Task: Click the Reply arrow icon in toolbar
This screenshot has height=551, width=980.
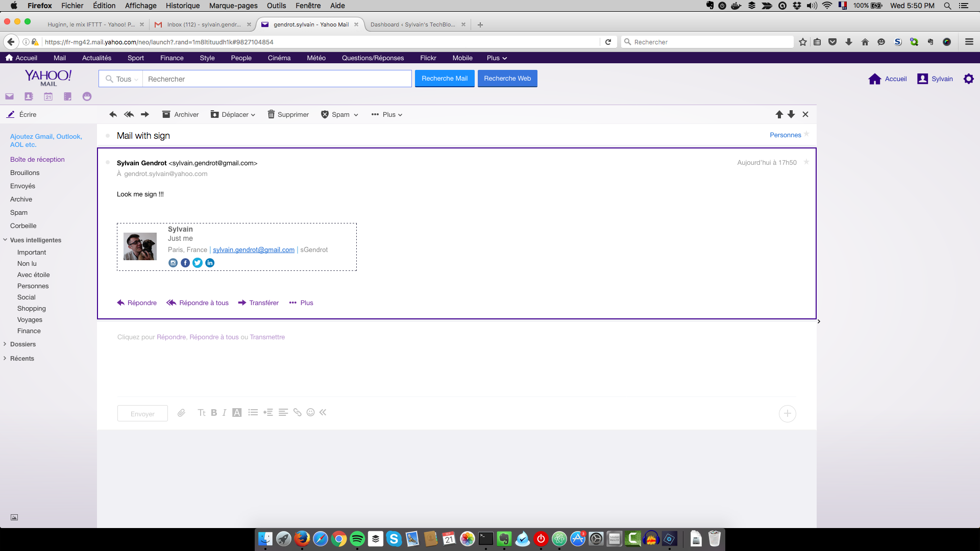Action: pyautogui.click(x=113, y=114)
